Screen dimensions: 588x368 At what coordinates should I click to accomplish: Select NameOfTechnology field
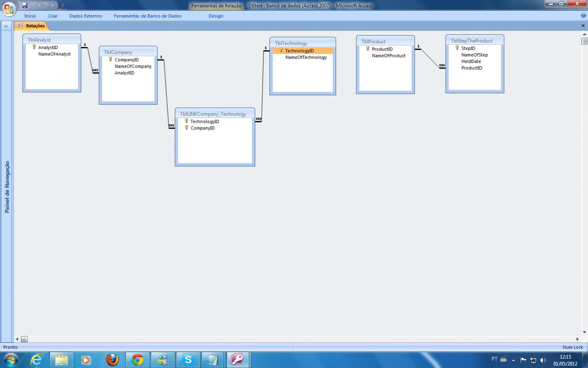(306, 57)
